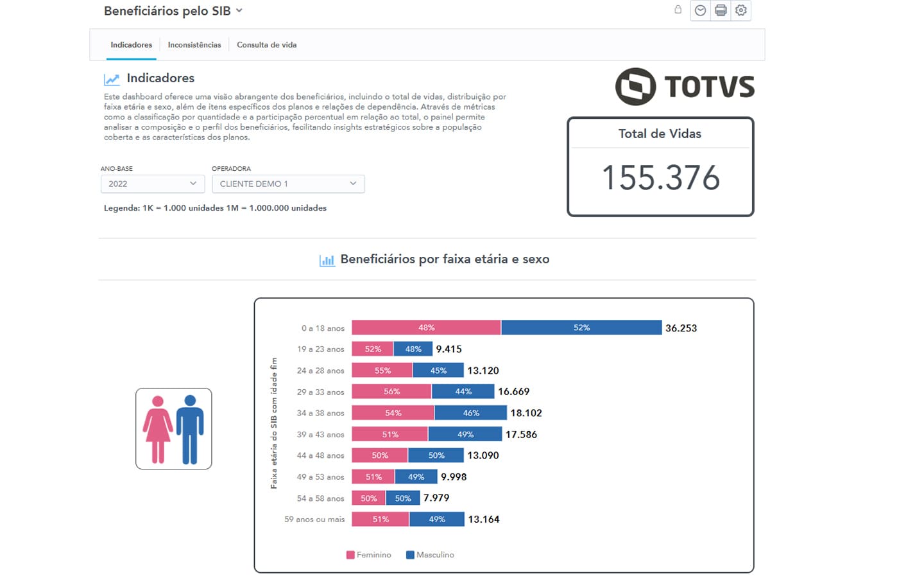Click the TOTVS logo
The width and height of the screenshot is (924, 578).
click(685, 87)
